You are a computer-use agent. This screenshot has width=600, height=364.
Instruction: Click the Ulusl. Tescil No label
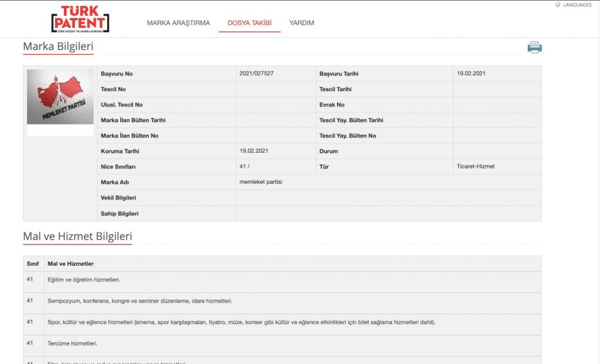[x=122, y=105]
